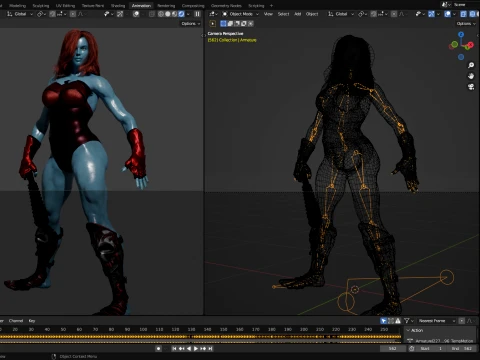Toggle auto keying record button

159,349
